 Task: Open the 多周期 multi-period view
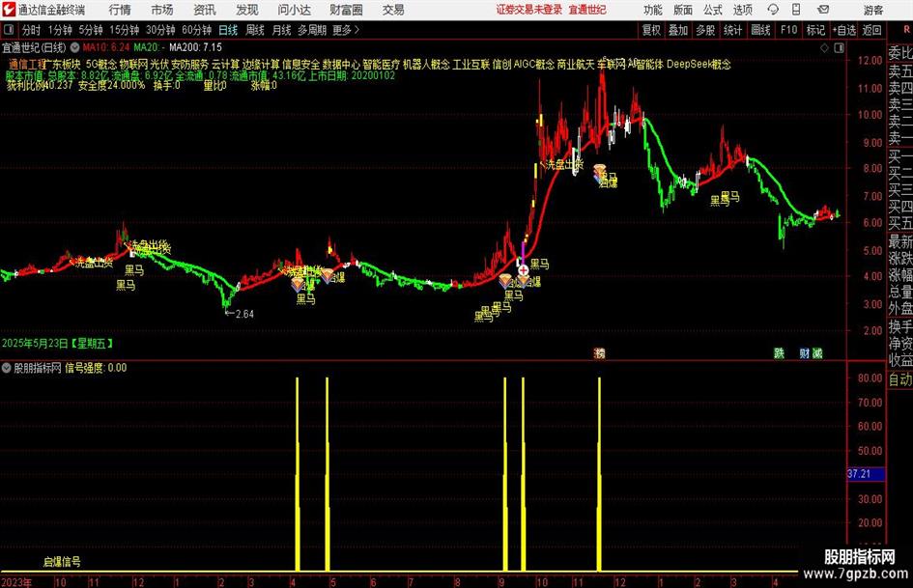312,30
